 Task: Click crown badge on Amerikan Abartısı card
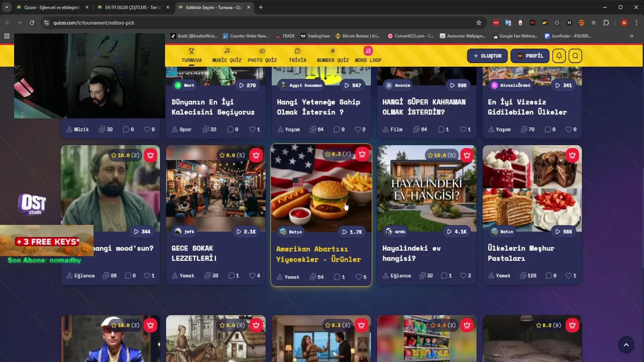(362, 154)
